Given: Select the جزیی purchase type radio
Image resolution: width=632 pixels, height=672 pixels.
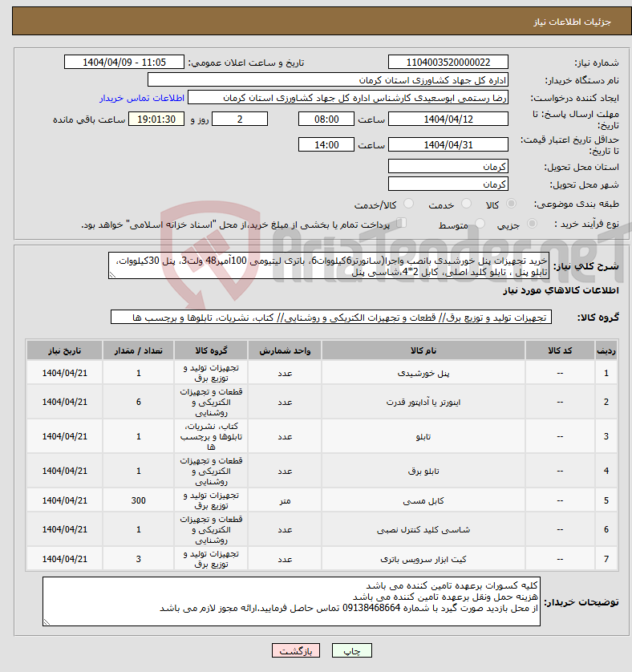Looking at the screenshot, I should [532, 223].
